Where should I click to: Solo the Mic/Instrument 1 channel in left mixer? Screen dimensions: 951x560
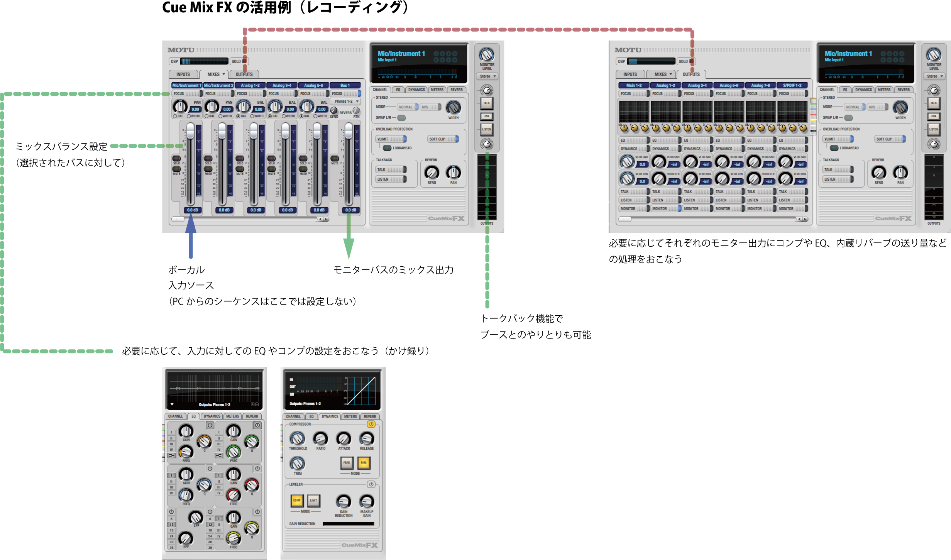[176, 159]
